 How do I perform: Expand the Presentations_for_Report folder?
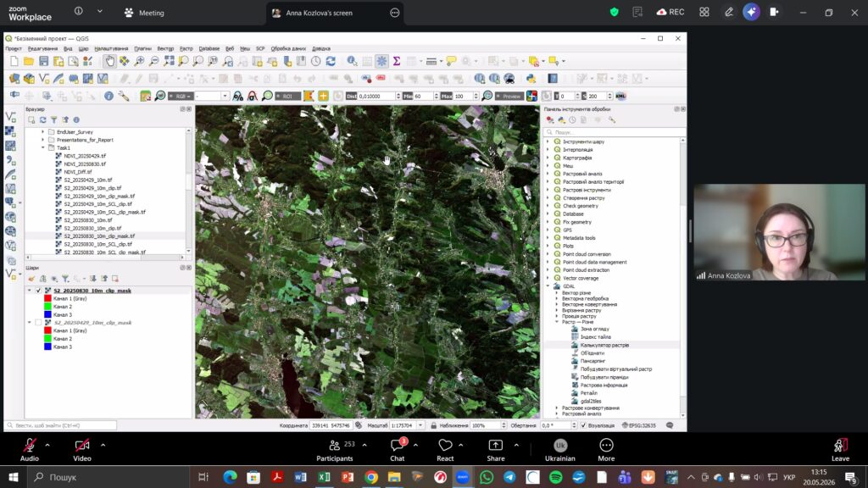coord(43,140)
